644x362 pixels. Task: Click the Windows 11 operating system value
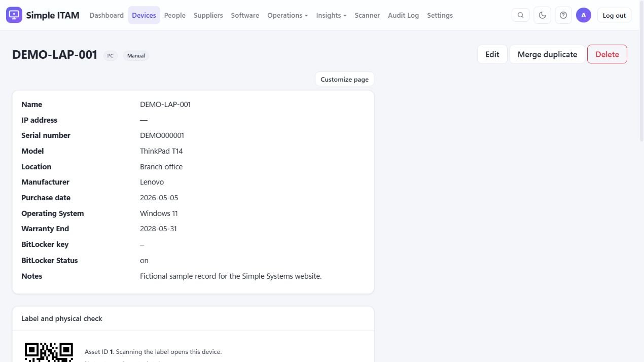click(x=159, y=213)
